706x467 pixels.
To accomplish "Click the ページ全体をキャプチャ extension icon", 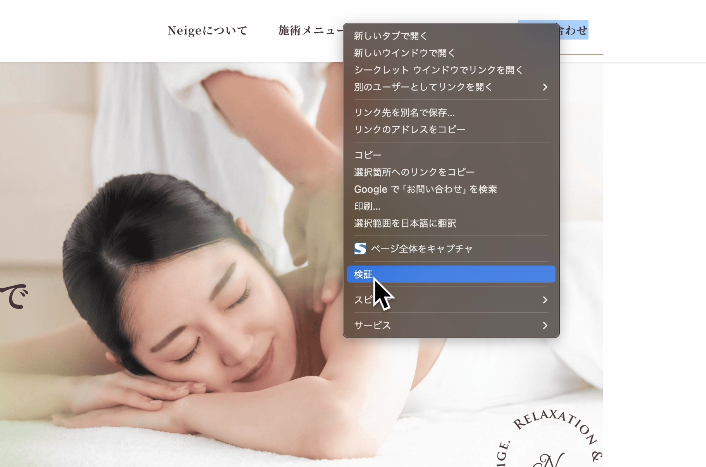I will click(x=360, y=249).
